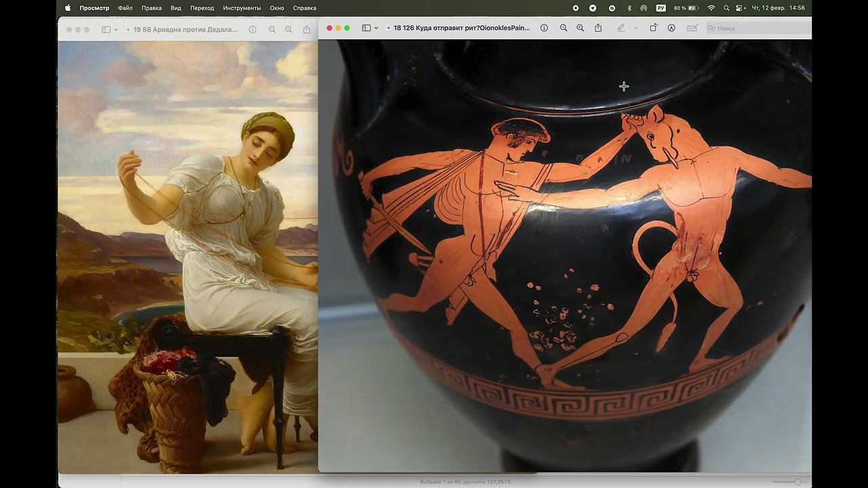
Task: Maximize the vase image window
Action: pos(347,28)
